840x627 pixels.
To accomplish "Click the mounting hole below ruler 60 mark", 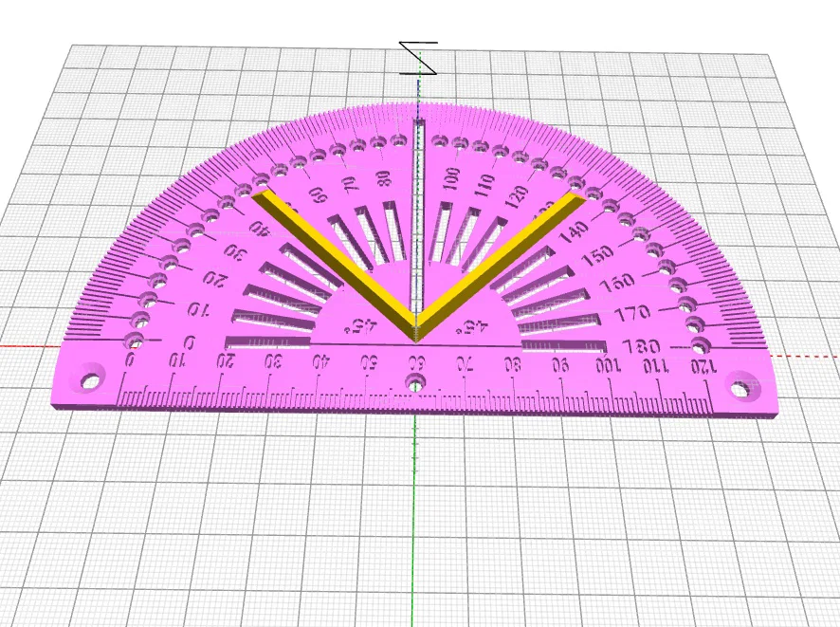I will pyautogui.click(x=414, y=382).
